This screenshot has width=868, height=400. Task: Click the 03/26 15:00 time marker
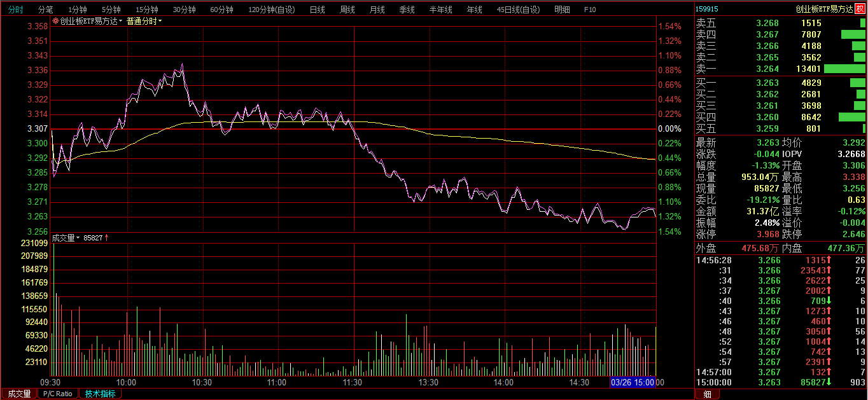pyautogui.click(x=633, y=382)
